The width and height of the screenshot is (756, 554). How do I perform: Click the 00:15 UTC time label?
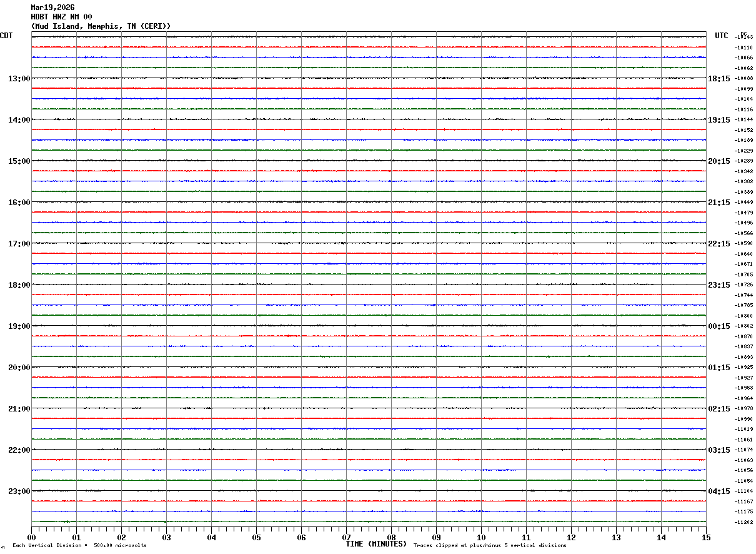click(x=719, y=326)
